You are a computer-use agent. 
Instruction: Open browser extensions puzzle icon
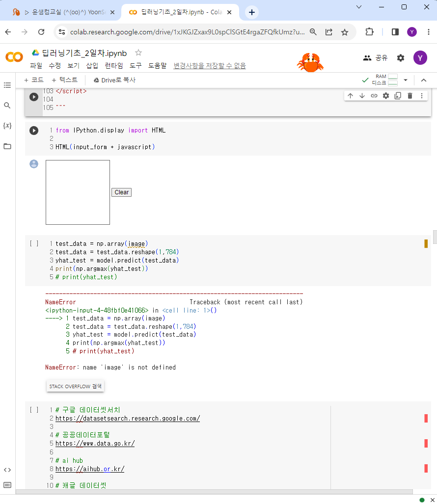(x=369, y=32)
